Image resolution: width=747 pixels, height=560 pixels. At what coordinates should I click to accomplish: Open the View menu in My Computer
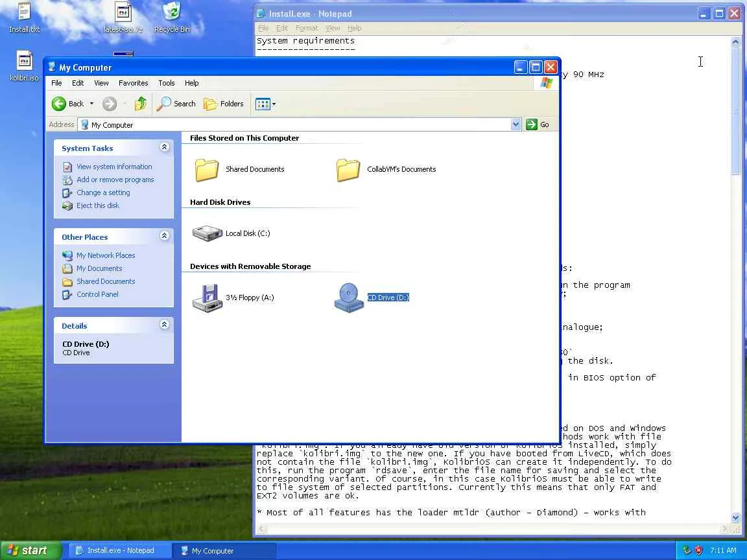101,83
